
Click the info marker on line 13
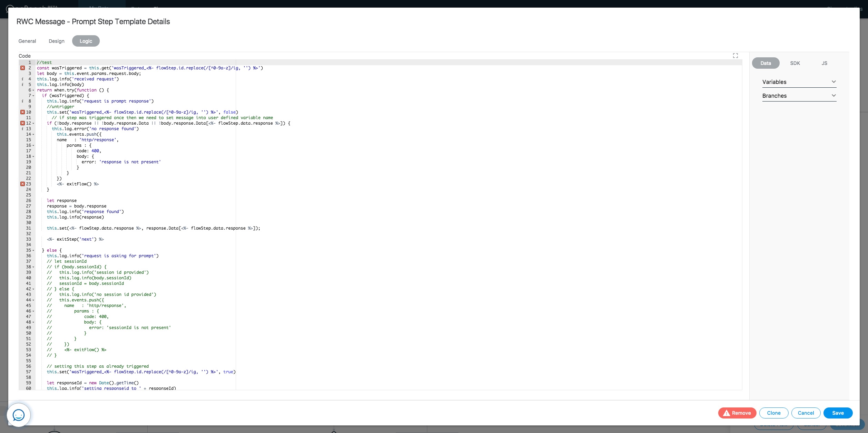[x=22, y=129]
